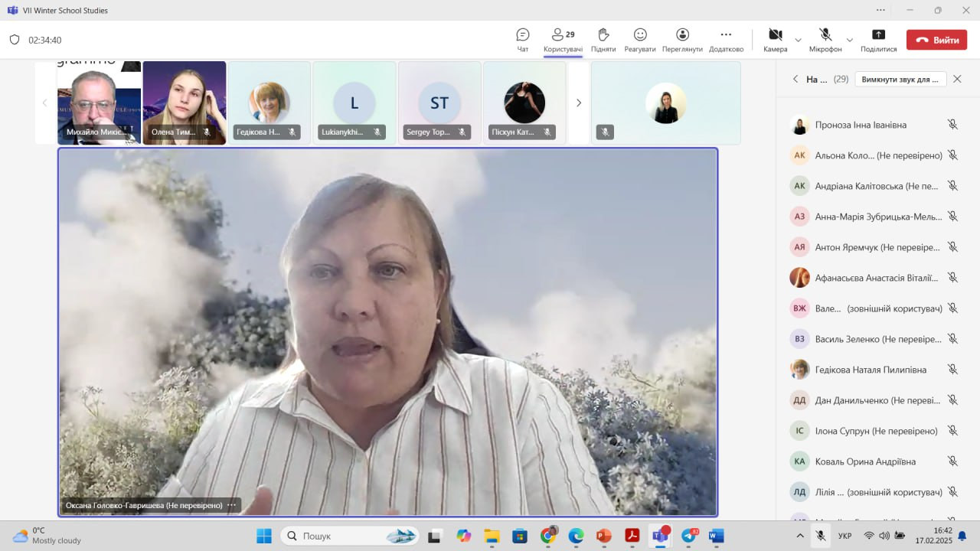Select participant row Василь Зеленко
980x551 pixels.
(875, 339)
